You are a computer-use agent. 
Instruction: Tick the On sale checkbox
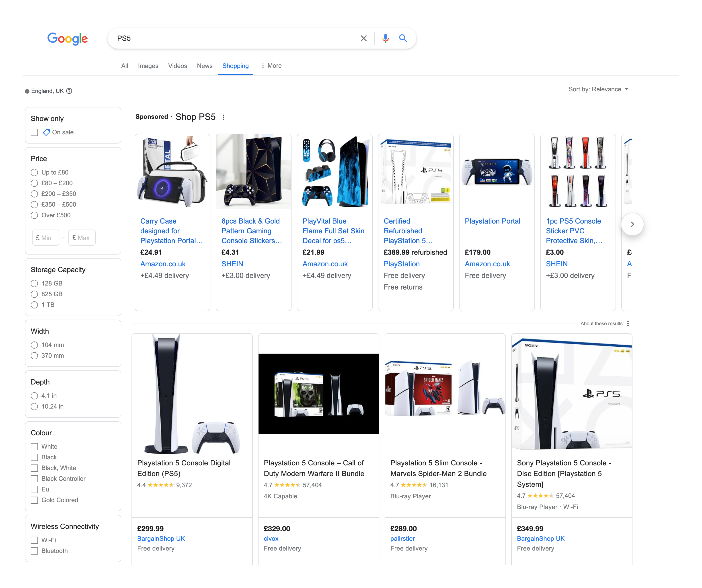pos(34,132)
